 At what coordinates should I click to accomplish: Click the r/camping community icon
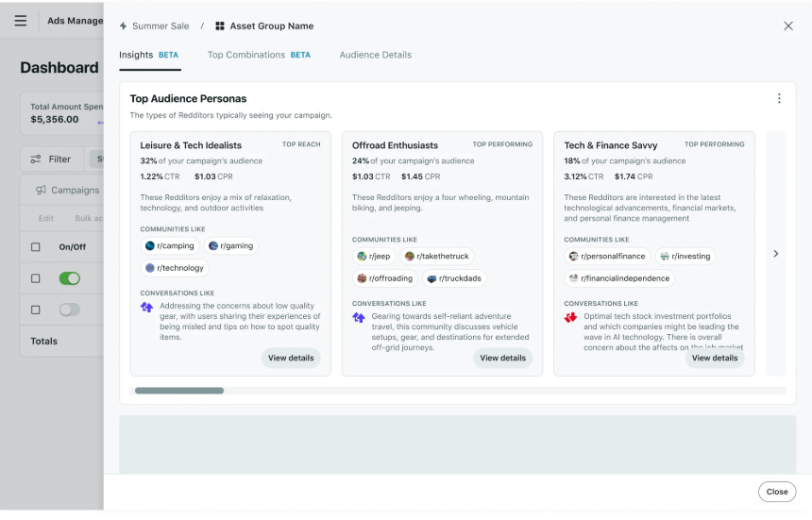point(150,245)
